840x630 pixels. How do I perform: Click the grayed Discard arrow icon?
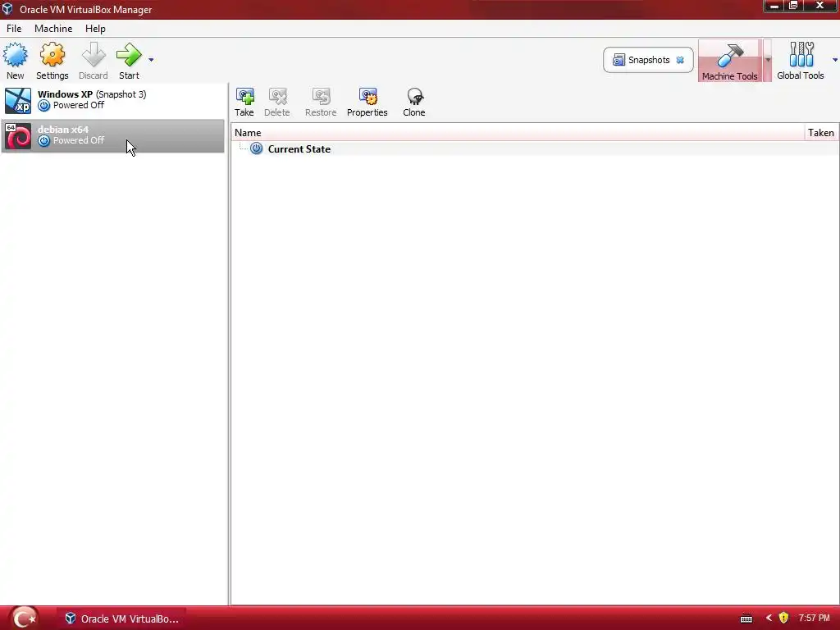[94, 55]
